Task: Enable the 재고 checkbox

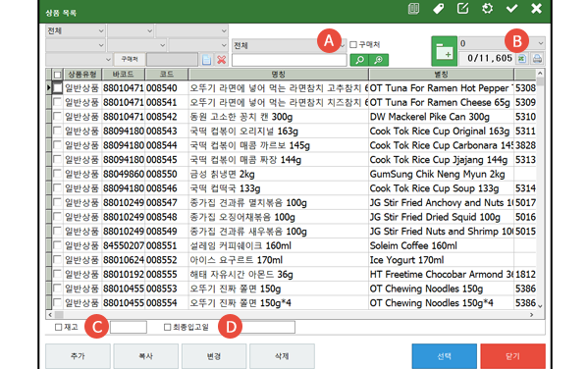Action: point(58,328)
